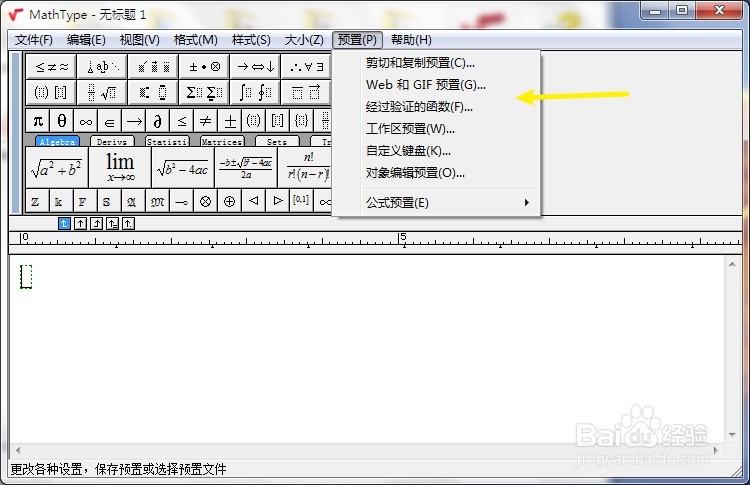Viewport: 750px width, 485px height.
Task: Insert the theta symbol
Action: (x=62, y=121)
